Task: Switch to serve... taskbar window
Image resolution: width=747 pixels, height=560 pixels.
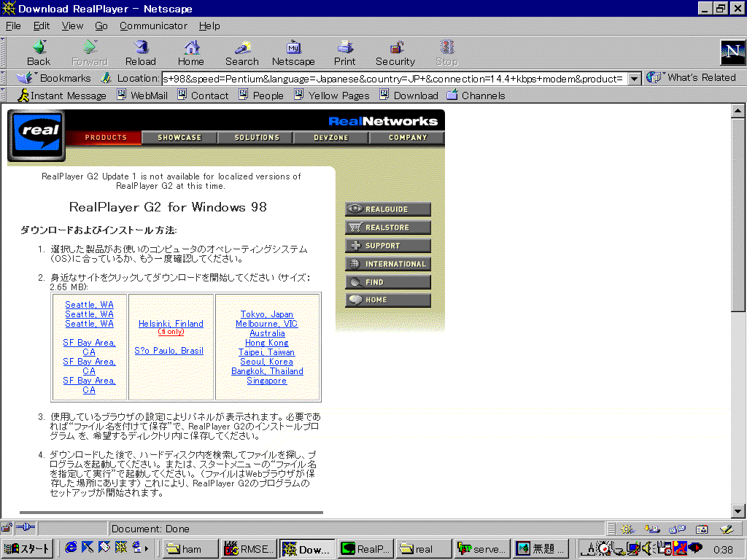Action: 483,548
